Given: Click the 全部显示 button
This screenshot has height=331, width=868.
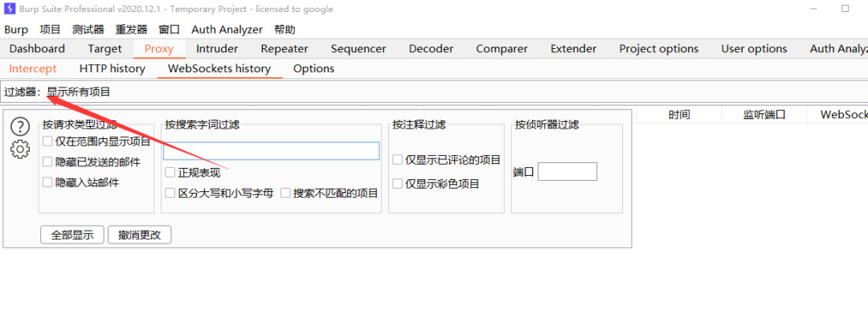Looking at the screenshot, I should (x=72, y=235).
